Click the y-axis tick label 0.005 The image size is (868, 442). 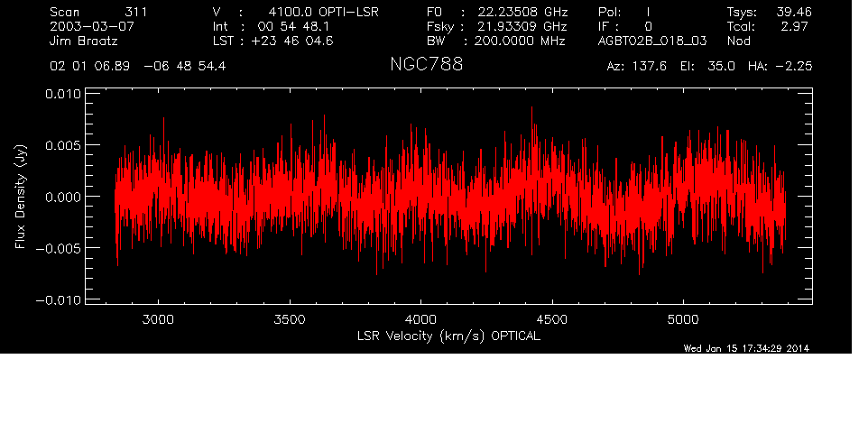click(x=62, y=145)
